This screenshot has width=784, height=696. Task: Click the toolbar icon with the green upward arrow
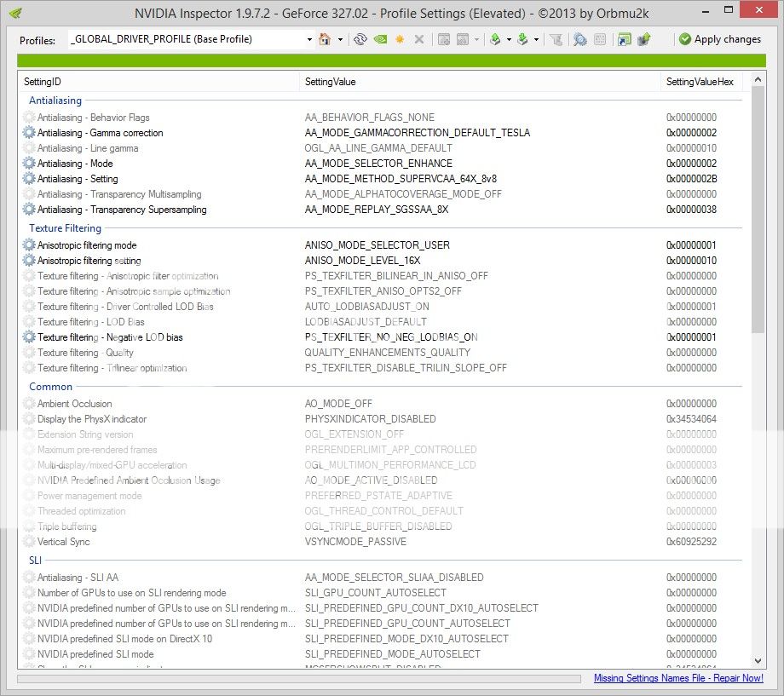644,39
